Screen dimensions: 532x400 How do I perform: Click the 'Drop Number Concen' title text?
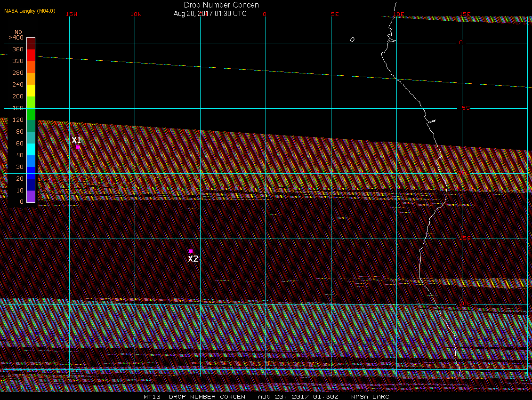click(221, 5)
